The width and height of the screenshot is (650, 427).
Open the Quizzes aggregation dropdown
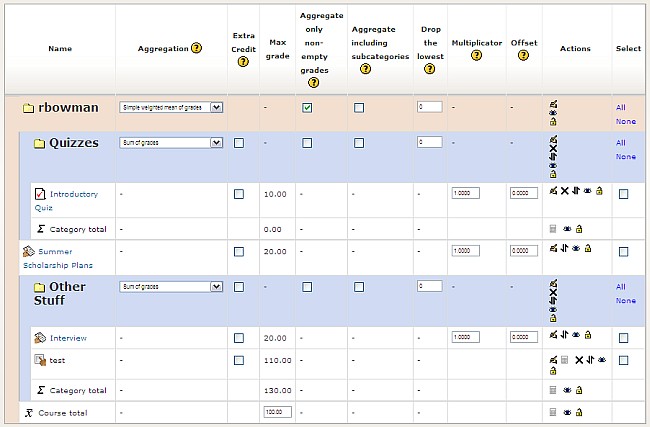[x=170, y=143]
